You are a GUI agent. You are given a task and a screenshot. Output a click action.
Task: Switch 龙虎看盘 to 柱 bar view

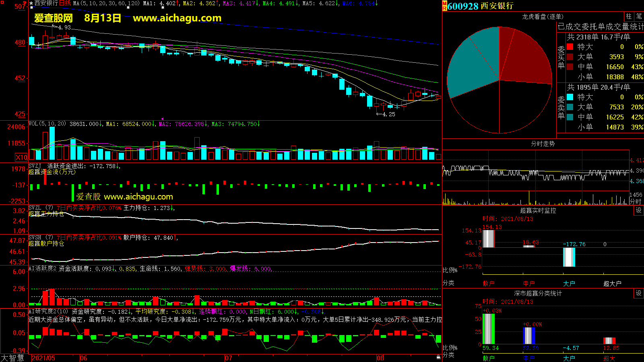pyautogui.click(x=629, y=16)
